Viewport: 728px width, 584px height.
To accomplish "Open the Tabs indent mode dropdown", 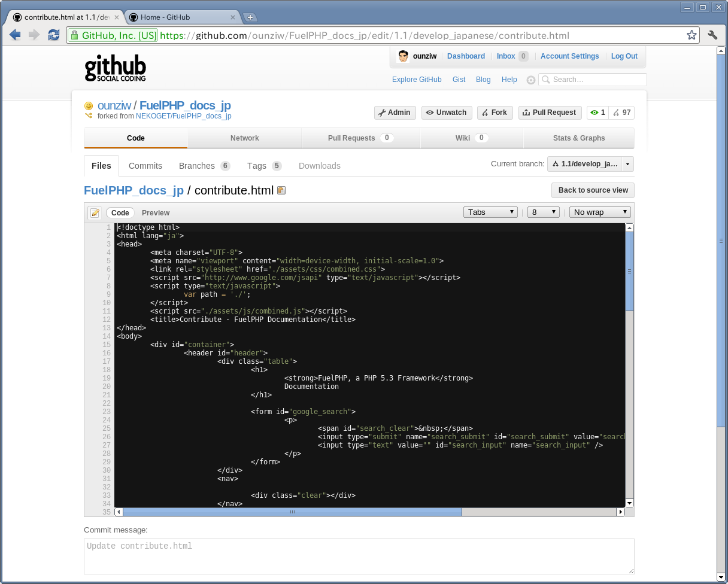I will 490,212.
